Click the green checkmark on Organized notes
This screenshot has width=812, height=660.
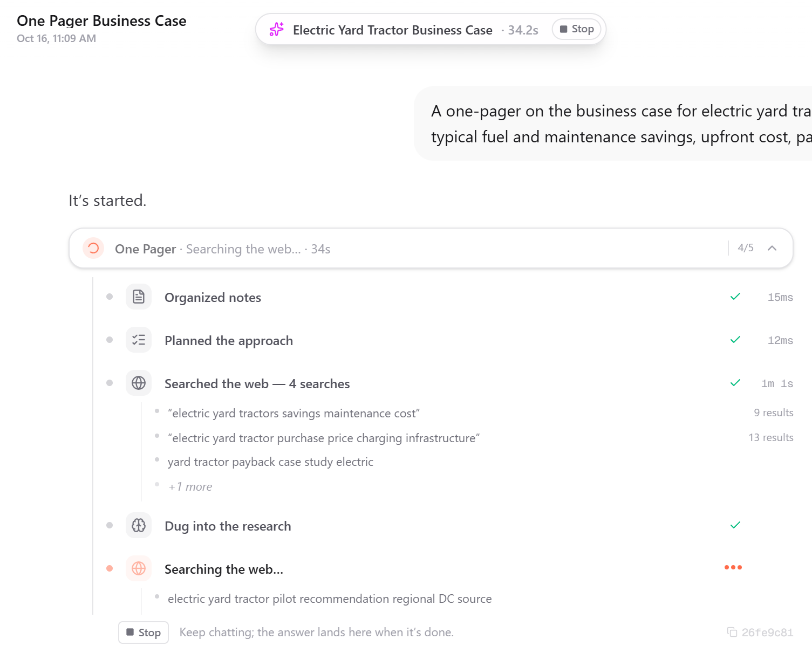[735, 297]
